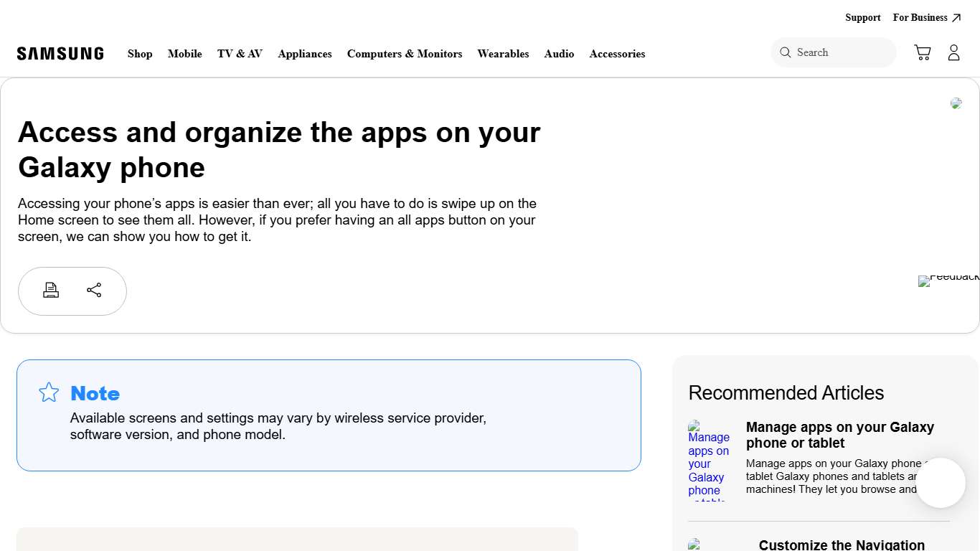Open the Mobile menu
The image size is (980, 551).
coord(184,54)
